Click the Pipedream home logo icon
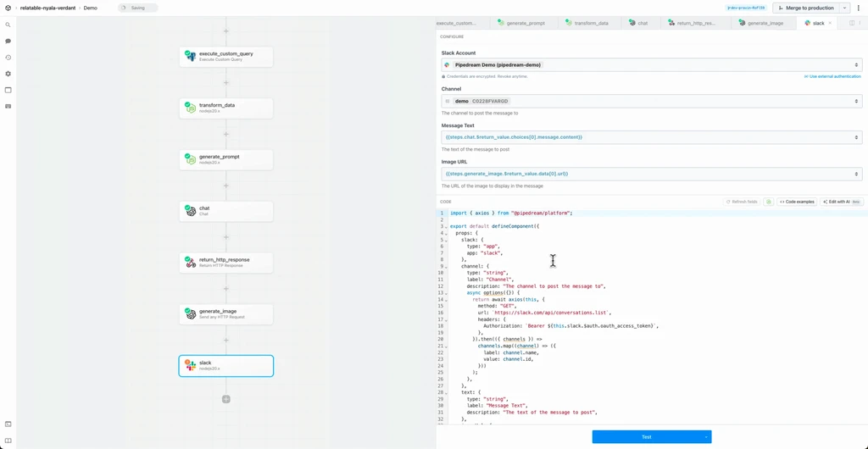The width and height of the screenshot is (868, 449). pos(8,8)
